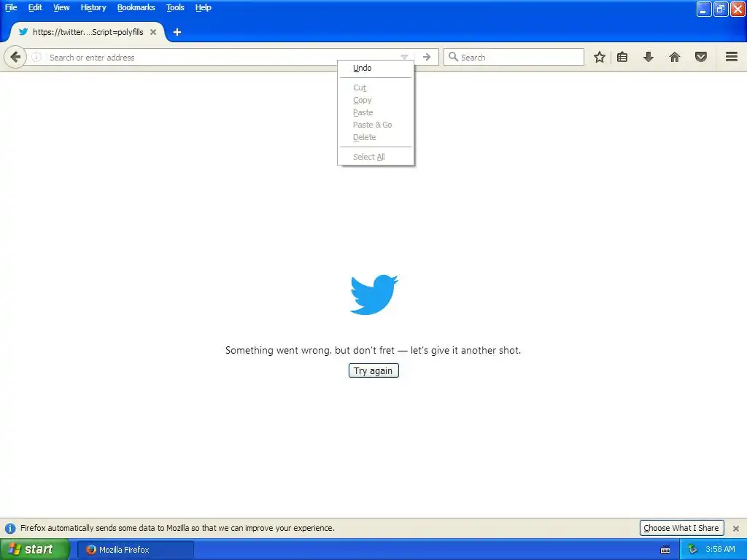Open the View menu
This screenshot has height=560, width=747.
(61, 7)
